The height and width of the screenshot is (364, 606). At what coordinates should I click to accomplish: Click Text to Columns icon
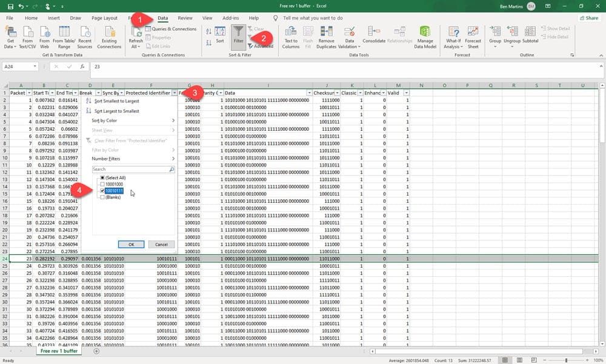tap(291, 38)
